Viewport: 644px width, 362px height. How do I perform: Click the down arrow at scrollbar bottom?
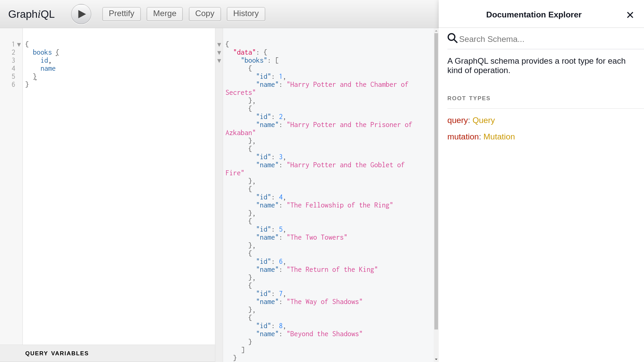point(436,359)
